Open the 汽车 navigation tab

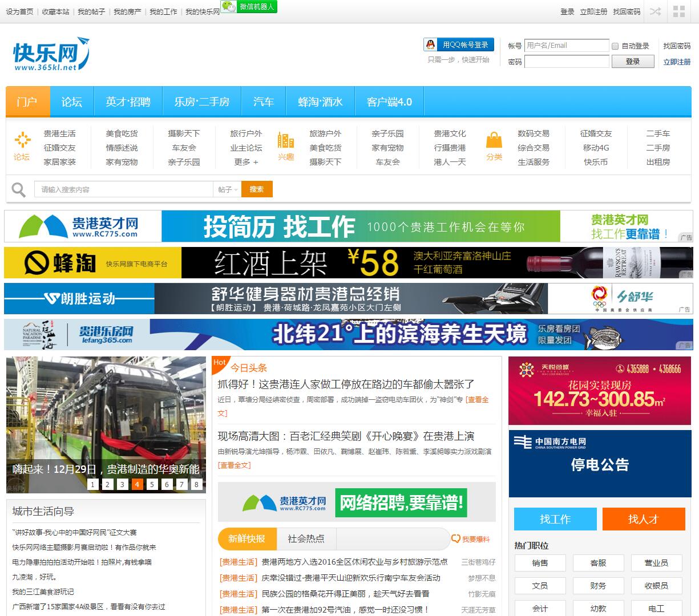point(264,102)
